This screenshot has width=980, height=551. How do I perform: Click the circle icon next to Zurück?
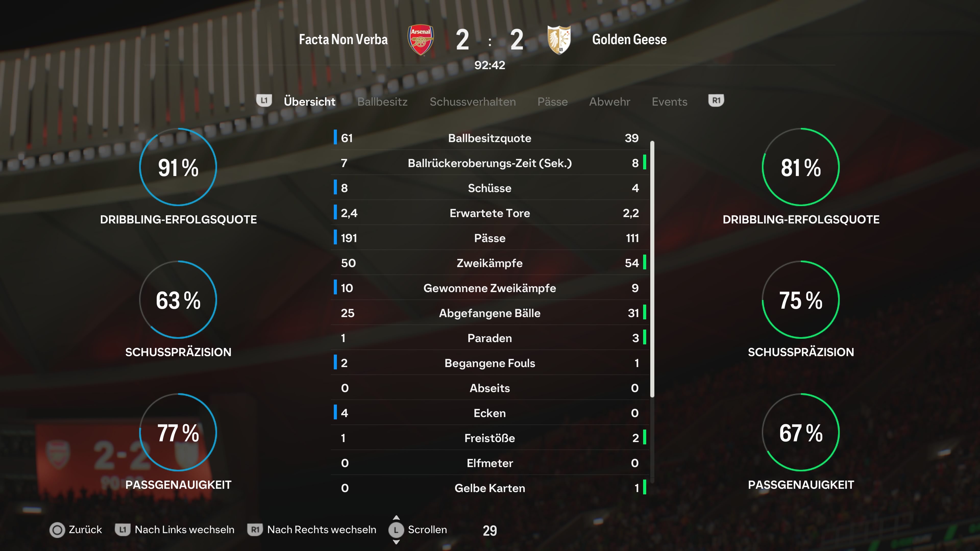(57, 530)
